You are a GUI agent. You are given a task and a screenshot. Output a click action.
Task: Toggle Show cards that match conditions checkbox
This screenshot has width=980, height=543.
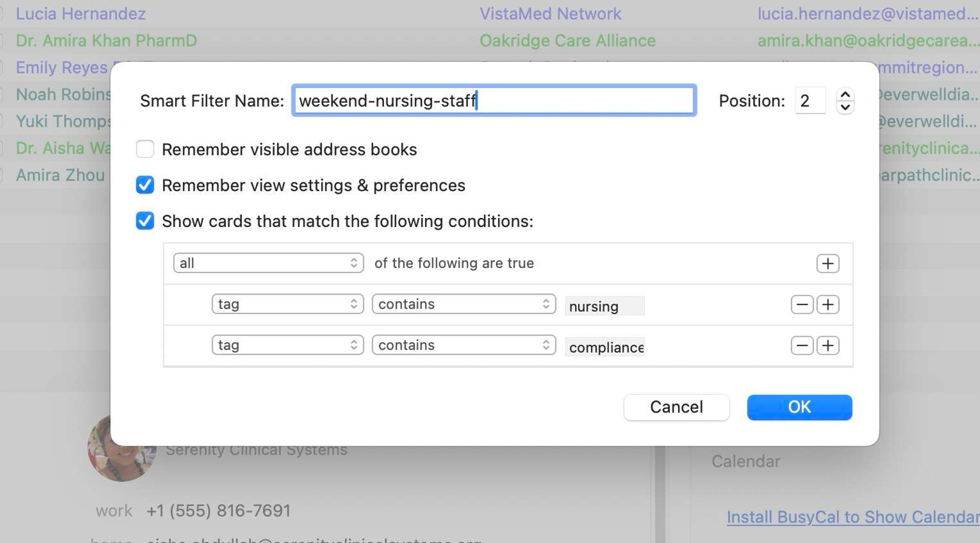pos(145,221)
